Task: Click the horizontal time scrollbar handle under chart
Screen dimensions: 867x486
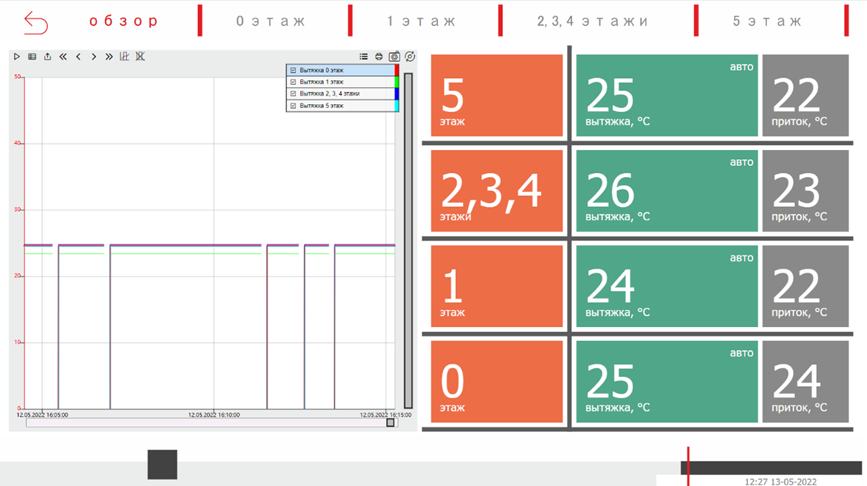Action: click(x=390, y=423)
